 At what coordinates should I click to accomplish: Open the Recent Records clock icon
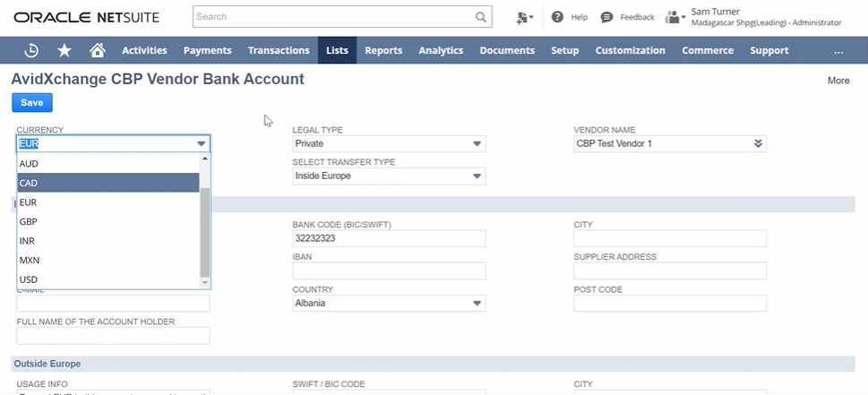[31, 50]
